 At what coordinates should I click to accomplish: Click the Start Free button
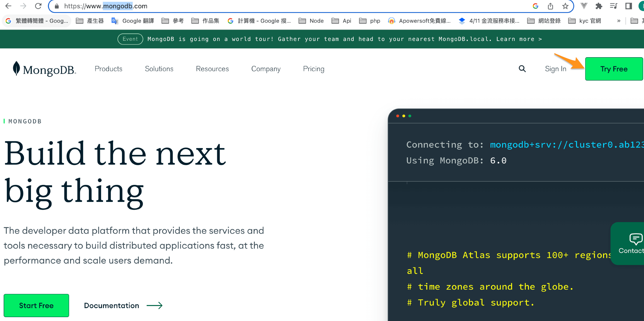[x=36, y=305]
